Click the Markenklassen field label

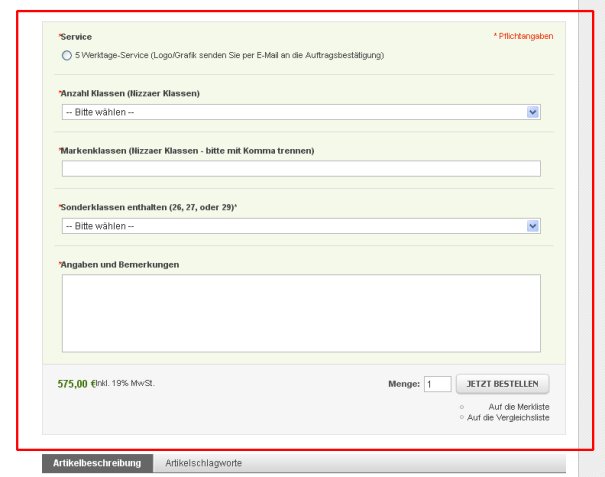(187, 150)
